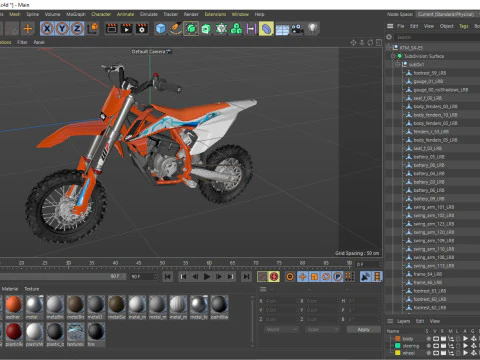Open the Character menu
The image size is (480, 360).
(x=101, y=14)
